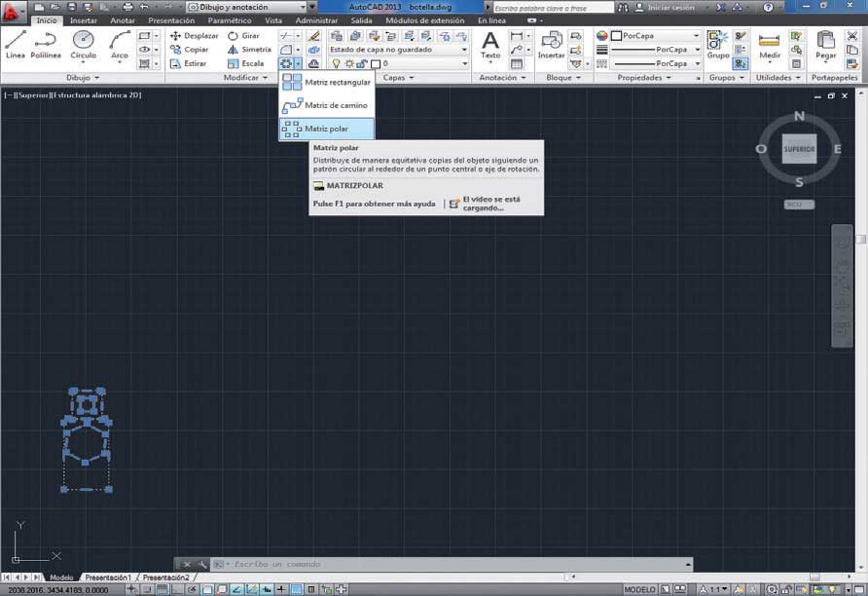This screenshot has width=868, height=596.
Task: Activate the Arco tool
Action: pos(119,45)
